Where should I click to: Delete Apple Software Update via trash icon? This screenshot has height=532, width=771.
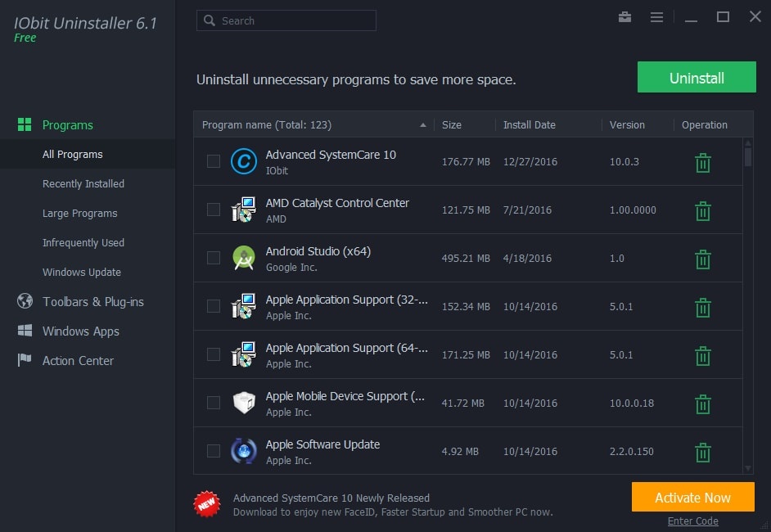[x=702, y=453]
